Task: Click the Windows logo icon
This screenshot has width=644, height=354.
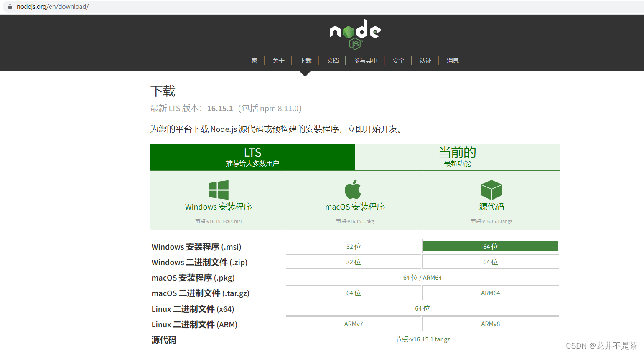Action: (219, 190)
